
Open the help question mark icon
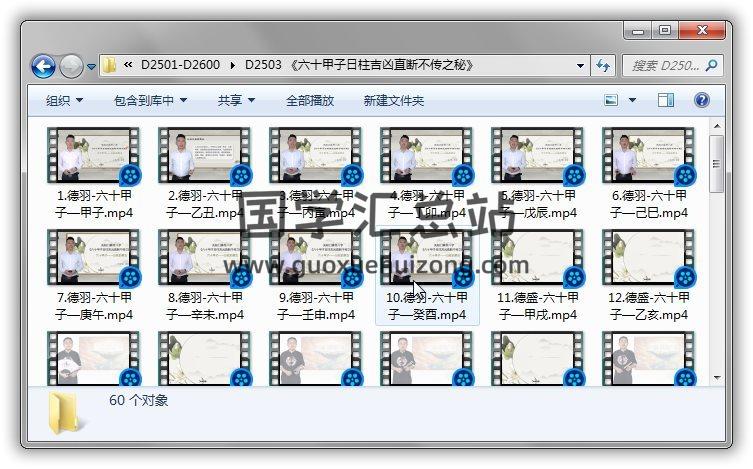pos(702,100)
